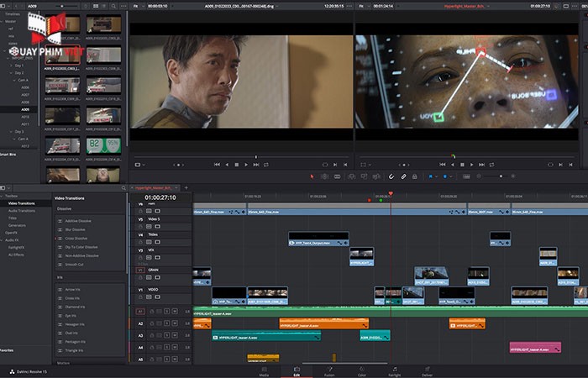Screen dimensions: 588x378
Task: Click the blue Flag clip icon
Action: pyautogui.click(x=432, y=176)
